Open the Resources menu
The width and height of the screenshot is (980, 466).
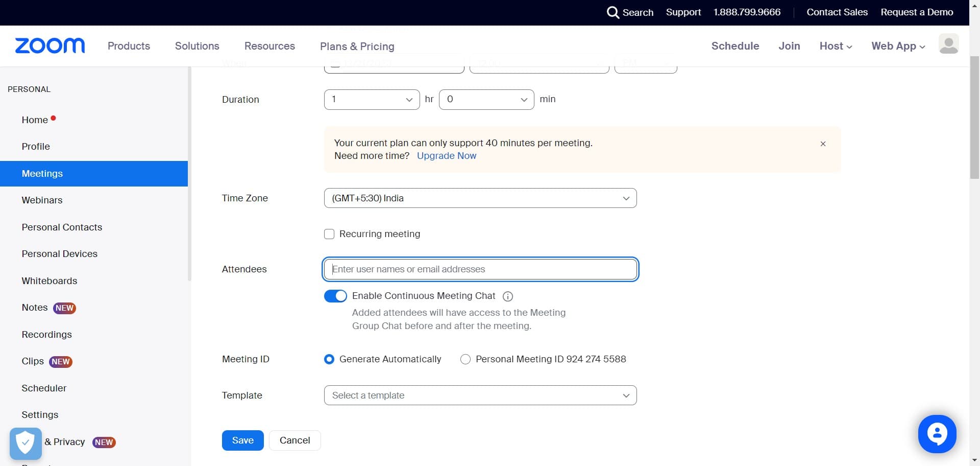point(269,46)
